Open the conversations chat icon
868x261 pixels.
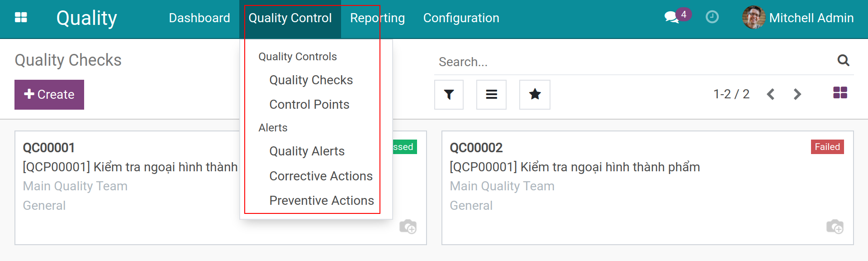[x=672, y=18]
